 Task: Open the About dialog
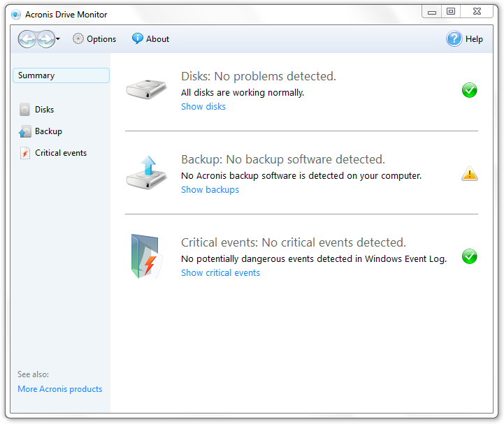click(150, 39)
